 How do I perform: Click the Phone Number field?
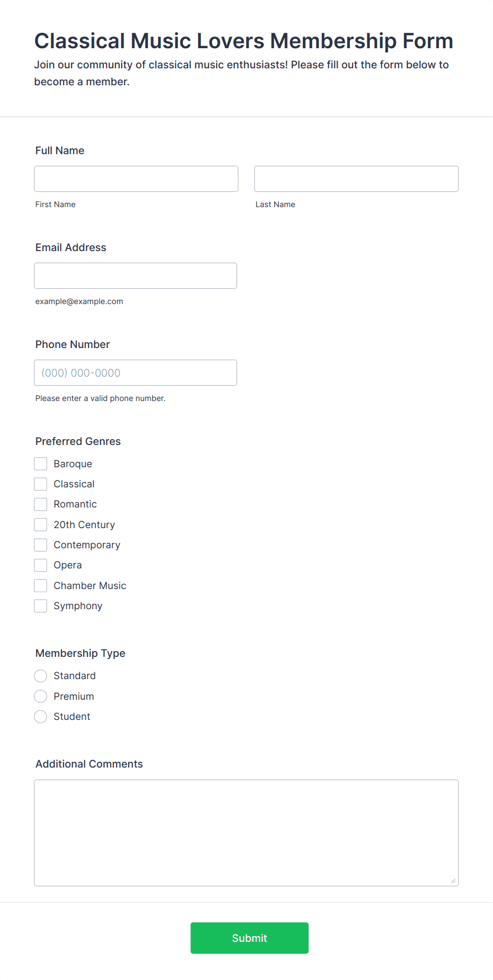[x=136, y=372]
